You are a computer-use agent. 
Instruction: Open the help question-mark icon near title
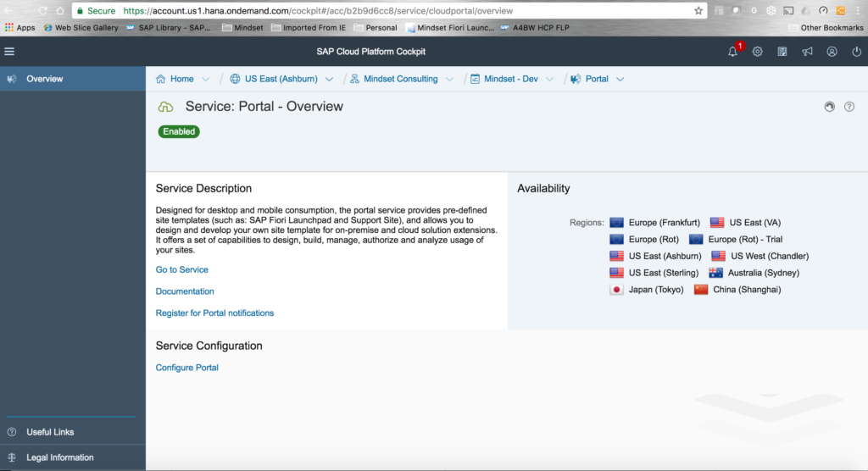pos(849,107)
